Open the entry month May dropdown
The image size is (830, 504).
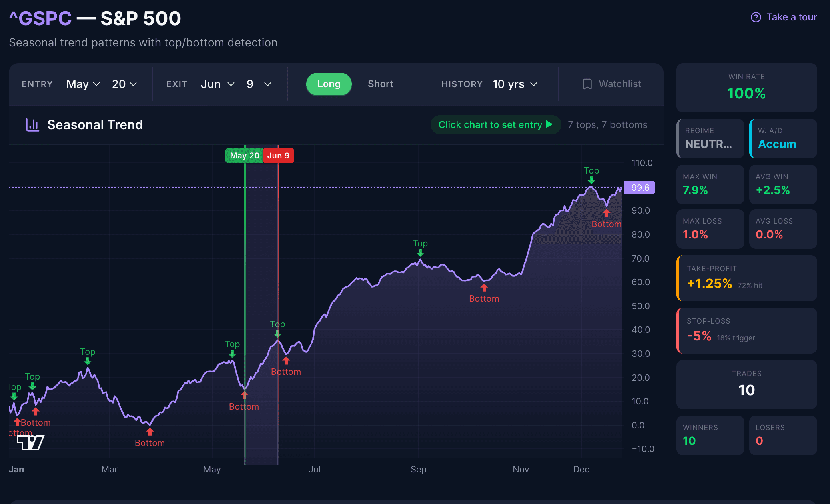click(83, 84)
